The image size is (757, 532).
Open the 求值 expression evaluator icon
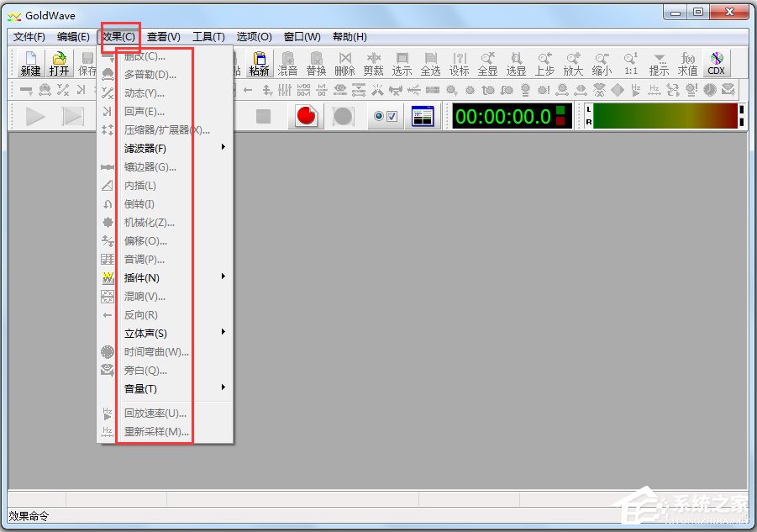click(687, 63)
